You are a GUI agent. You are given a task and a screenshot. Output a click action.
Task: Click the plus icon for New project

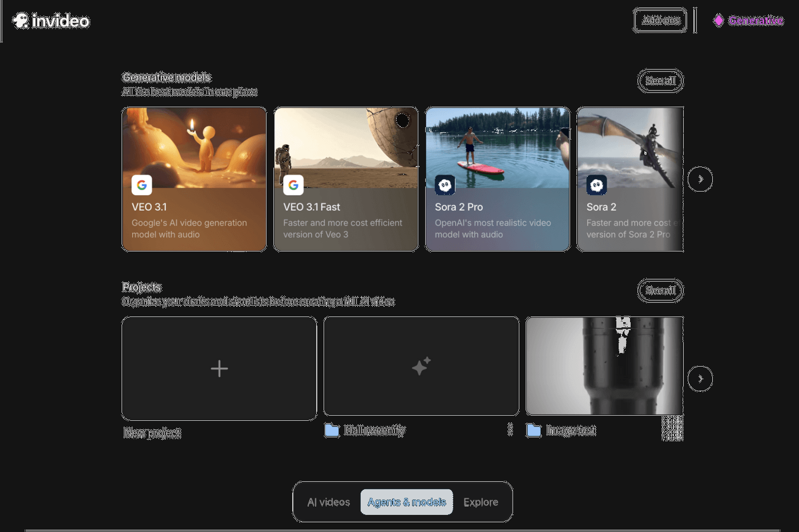tap(219, 368)
